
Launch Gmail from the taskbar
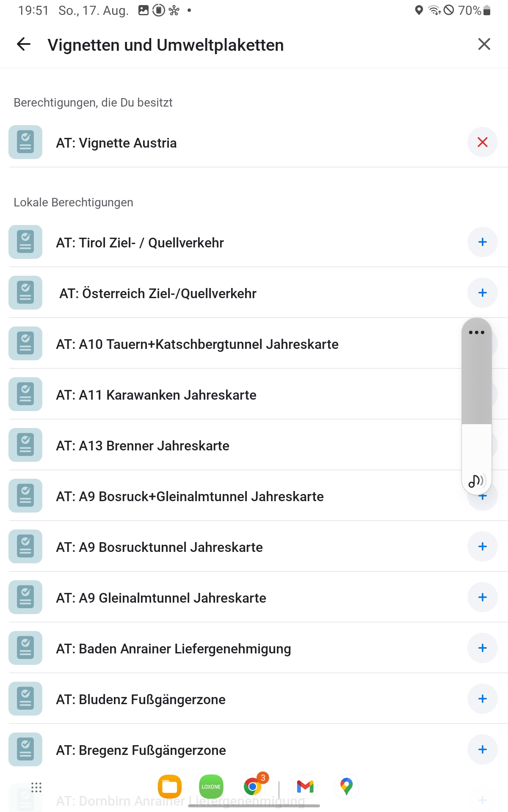coord(305,787)
